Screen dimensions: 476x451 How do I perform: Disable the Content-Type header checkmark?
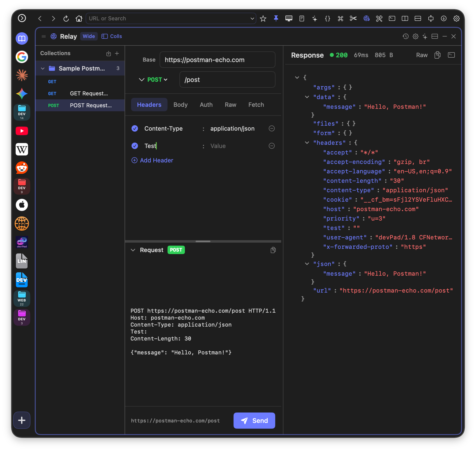click(x=135, y=128)
